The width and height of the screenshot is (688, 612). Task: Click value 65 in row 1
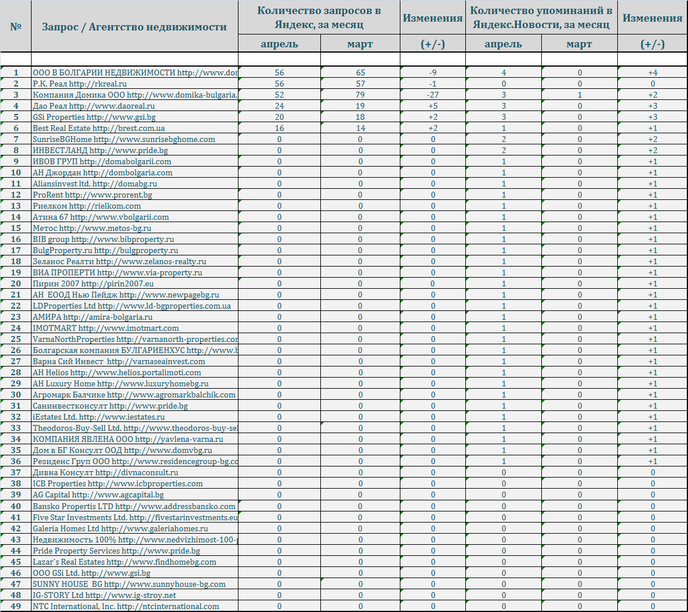pyautogui.click(x=360, y=72)
